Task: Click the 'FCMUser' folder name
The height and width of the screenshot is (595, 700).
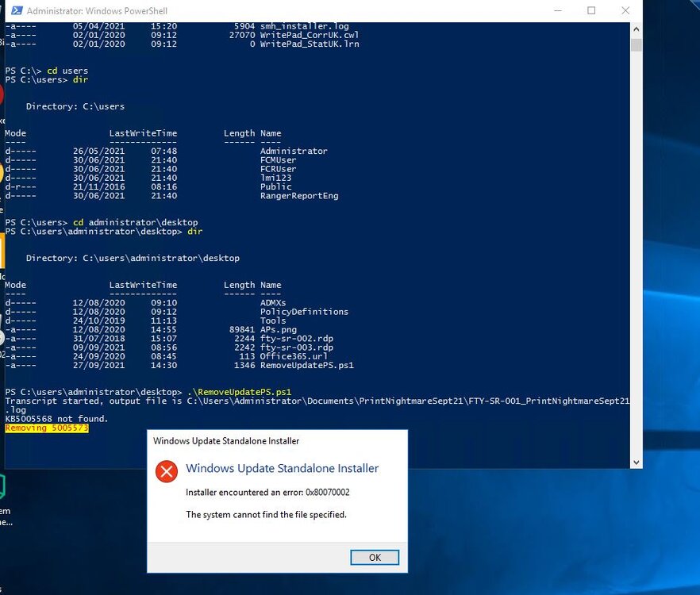Action: click(x=278, y=159)
